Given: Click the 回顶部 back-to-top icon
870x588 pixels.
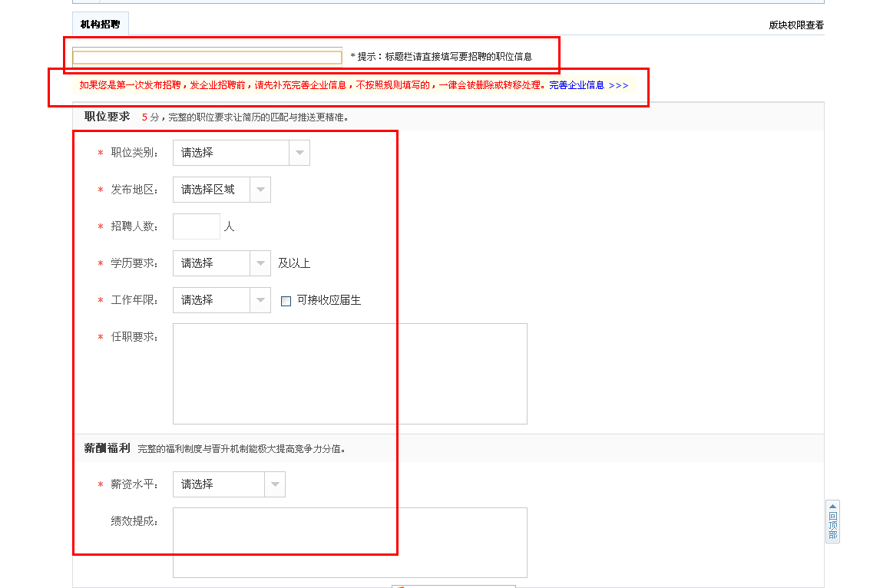Looking at the screenshot, I should (x=833, y=521).
